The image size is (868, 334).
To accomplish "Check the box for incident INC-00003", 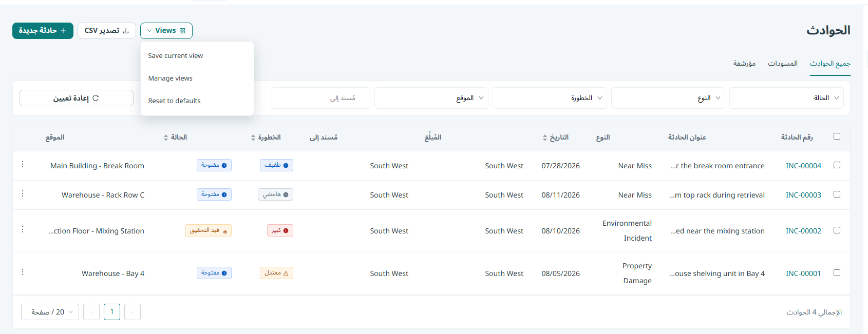I will click(x=837, y=194).
